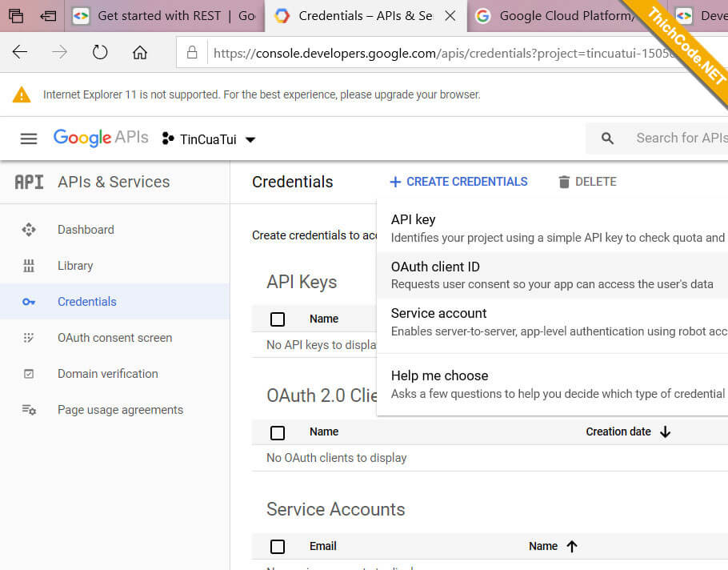Click the Name header in Service Accounts
728x570 pixels.
[x=543, y=546]
